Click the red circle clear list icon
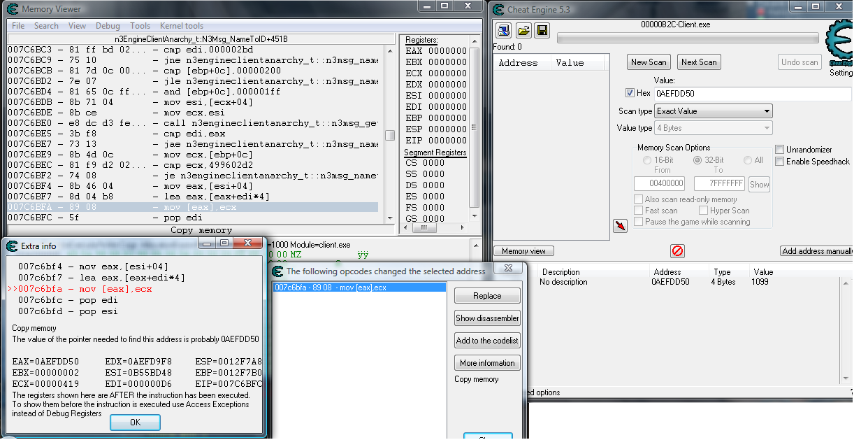The width and height of the screenshot is (868, 440). click(x=677, y=251)
